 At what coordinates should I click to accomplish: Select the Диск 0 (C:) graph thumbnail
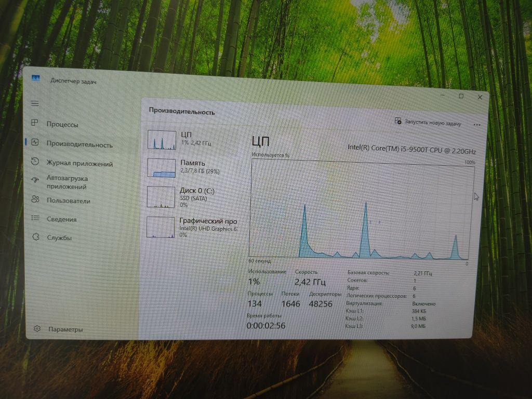(x=161, y=197)
